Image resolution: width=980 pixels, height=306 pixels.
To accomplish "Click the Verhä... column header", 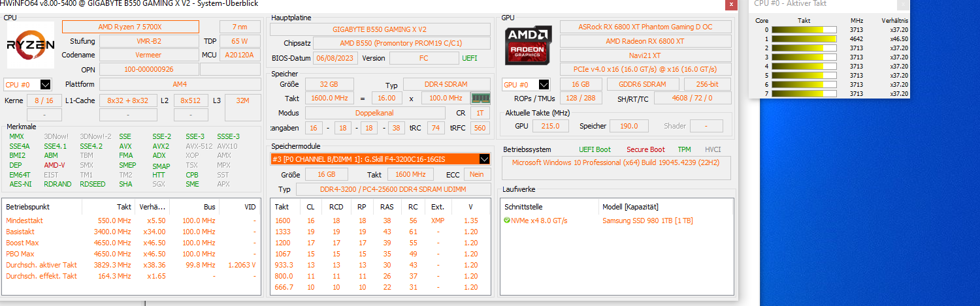I will click(152, 206).
